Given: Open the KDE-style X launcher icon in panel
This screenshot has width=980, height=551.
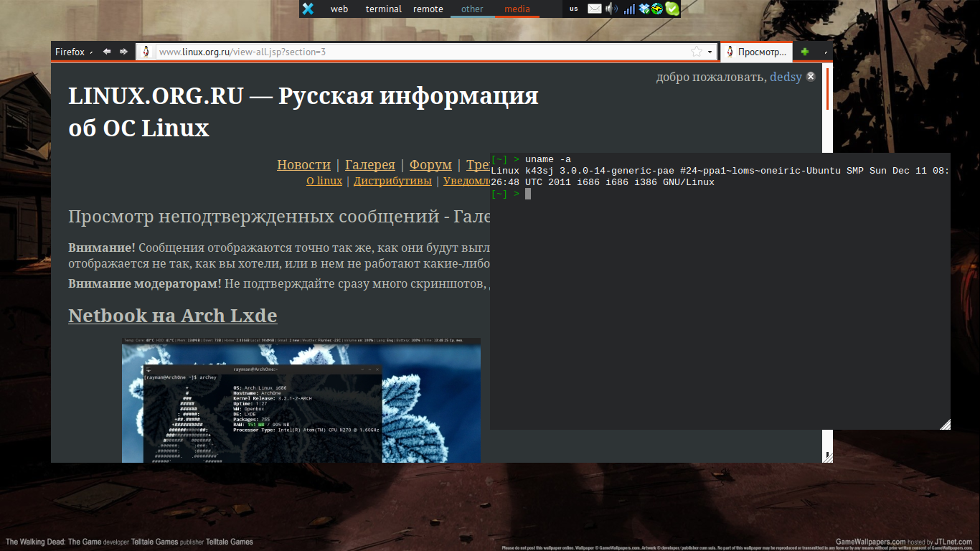Looking at the screenshot, I should (308, 9).
